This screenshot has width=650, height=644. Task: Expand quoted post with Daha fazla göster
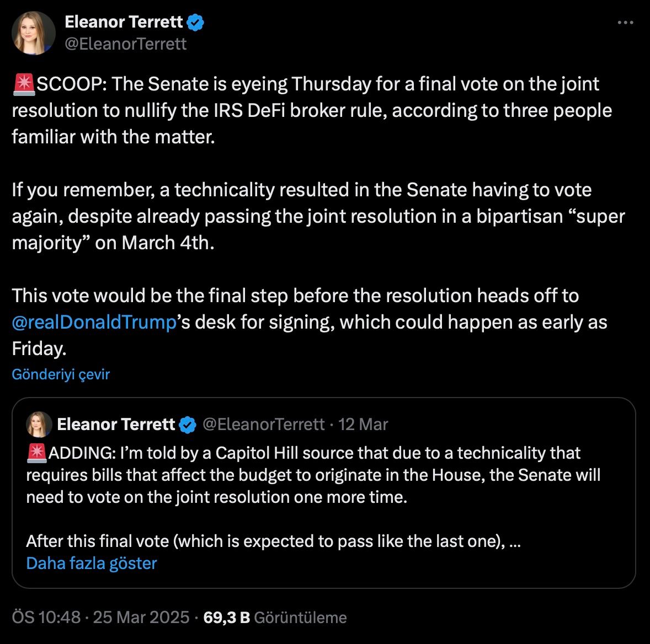pyautogui.click(x=92, y=563)
